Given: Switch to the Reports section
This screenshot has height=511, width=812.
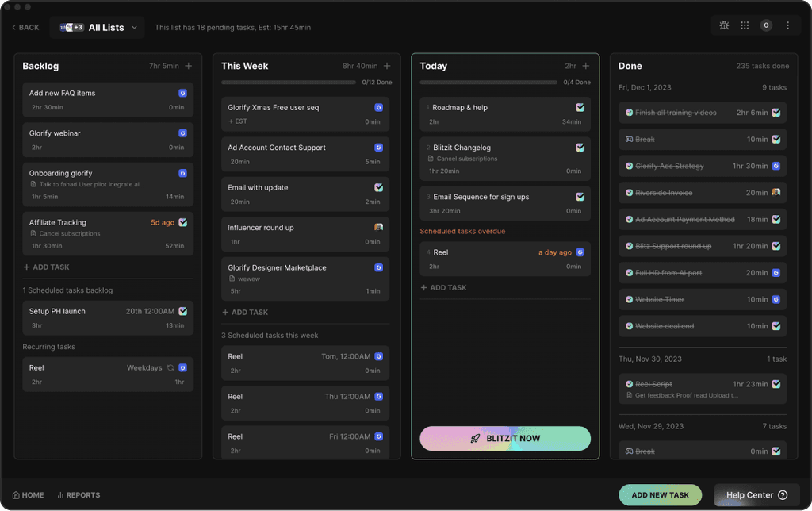Looking at the screenshot, I should [x=79, y=494].
